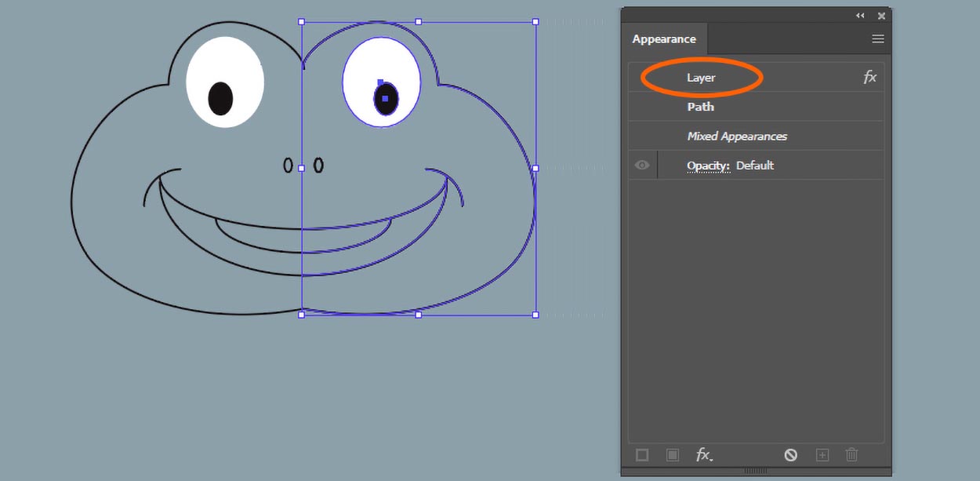Click the selected right eye pupil

(x=385, y=99)
